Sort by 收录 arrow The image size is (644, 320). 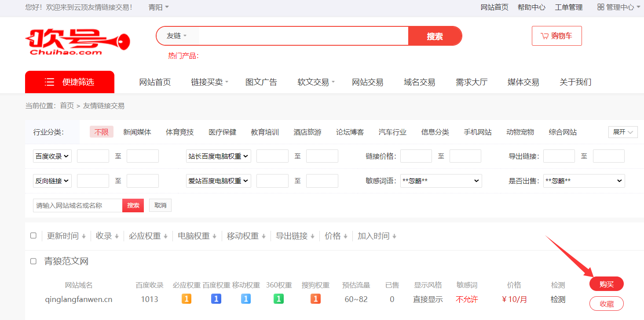(117, 236)
